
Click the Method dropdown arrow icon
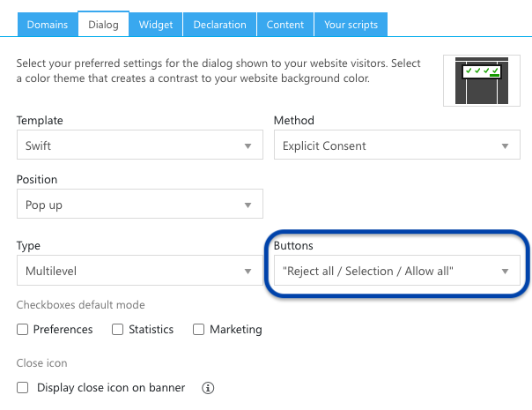pyautogui.click(x=506, y=146)
